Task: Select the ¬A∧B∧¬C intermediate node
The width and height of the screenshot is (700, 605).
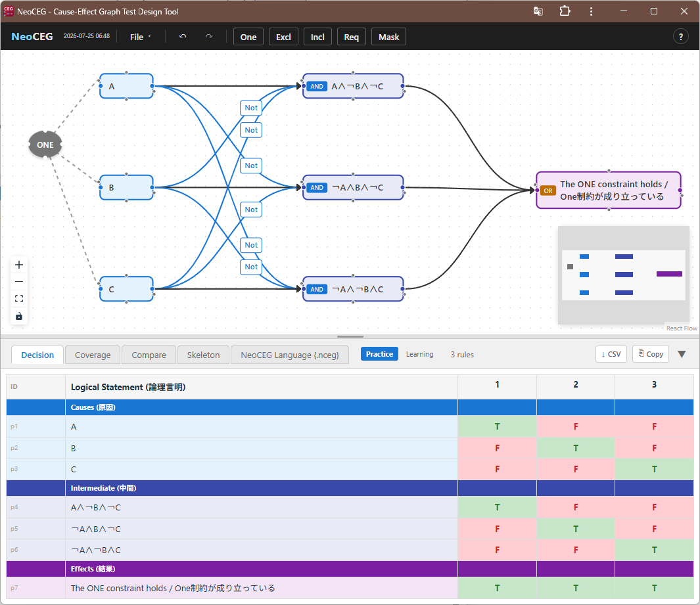Action: point(353,187)
